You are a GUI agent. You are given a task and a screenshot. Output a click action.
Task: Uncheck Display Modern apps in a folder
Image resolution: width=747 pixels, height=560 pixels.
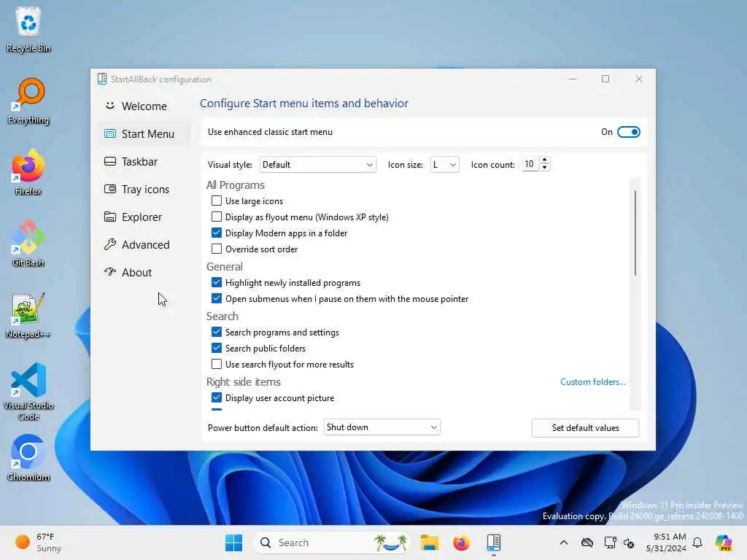[x=216, y=233]
